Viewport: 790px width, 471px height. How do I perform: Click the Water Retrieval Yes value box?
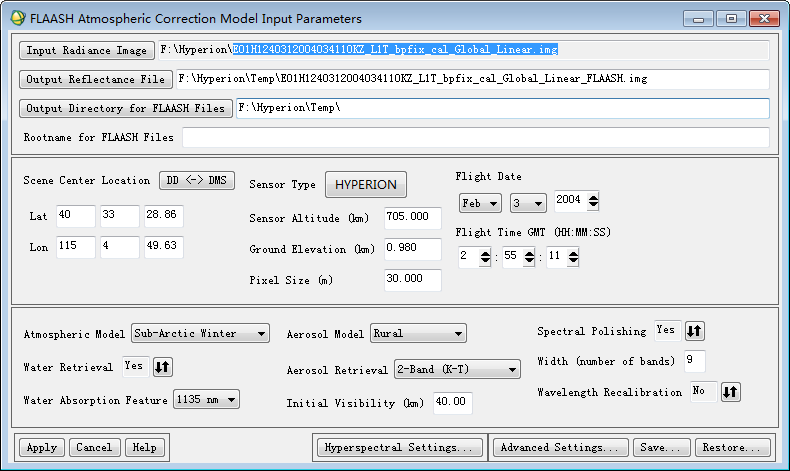pyautogui.click(x=136, y=366)
